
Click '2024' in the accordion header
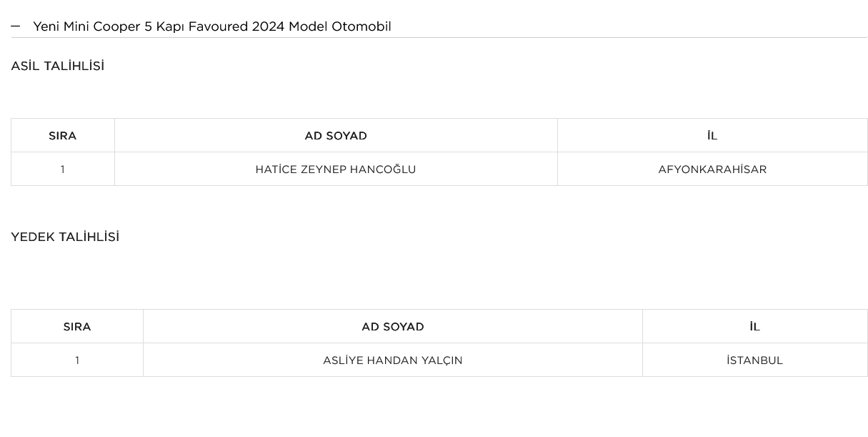click(269, 26)
